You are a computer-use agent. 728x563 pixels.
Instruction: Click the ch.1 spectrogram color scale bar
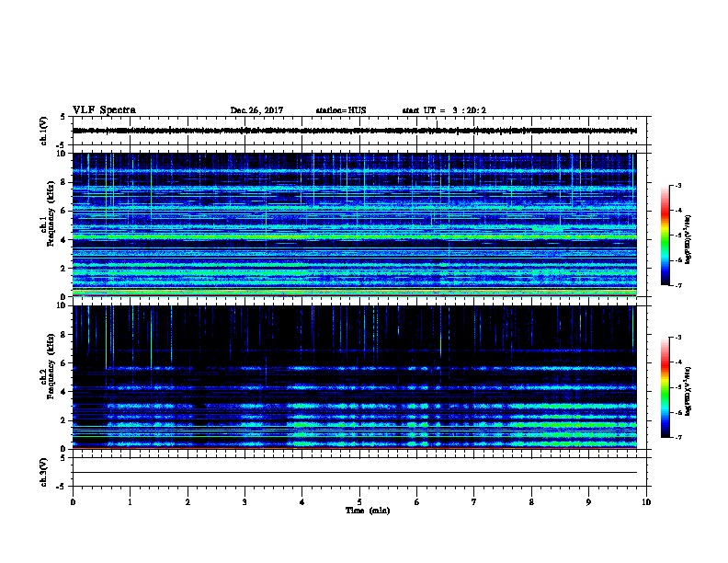[665, 236]
